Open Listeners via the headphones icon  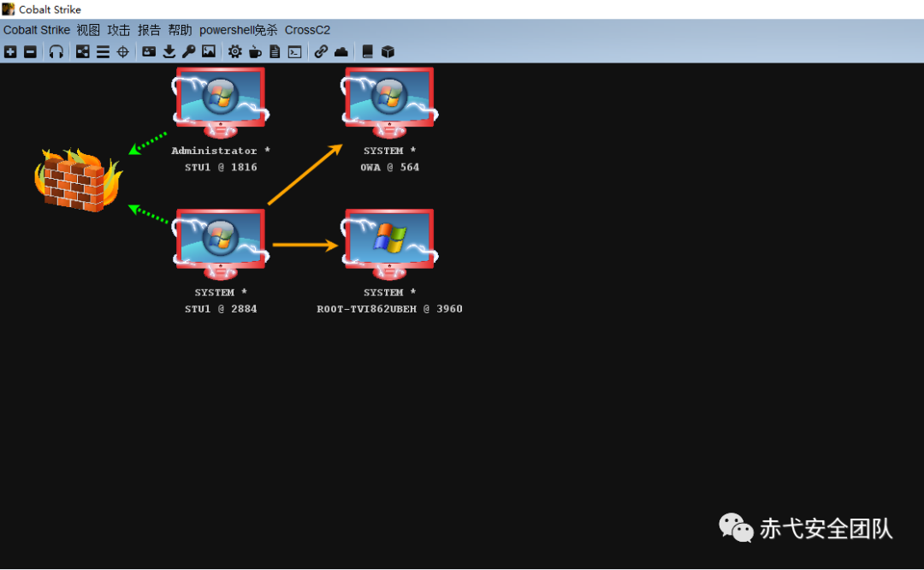click(56, 52)
